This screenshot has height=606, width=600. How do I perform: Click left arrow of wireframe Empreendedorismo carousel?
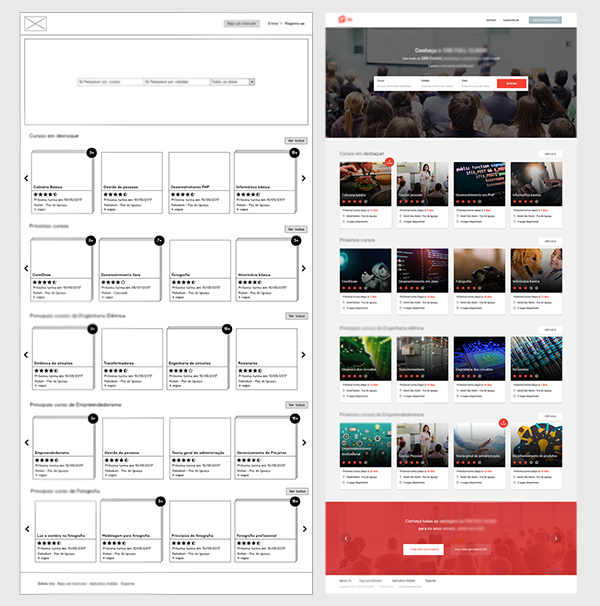click(27, 443)
